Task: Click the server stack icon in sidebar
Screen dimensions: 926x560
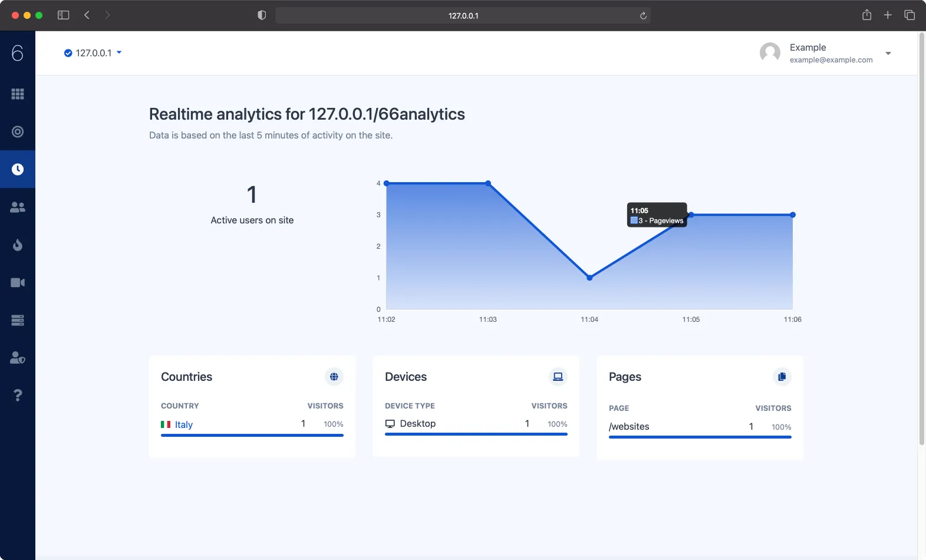Action: point(18,321)
